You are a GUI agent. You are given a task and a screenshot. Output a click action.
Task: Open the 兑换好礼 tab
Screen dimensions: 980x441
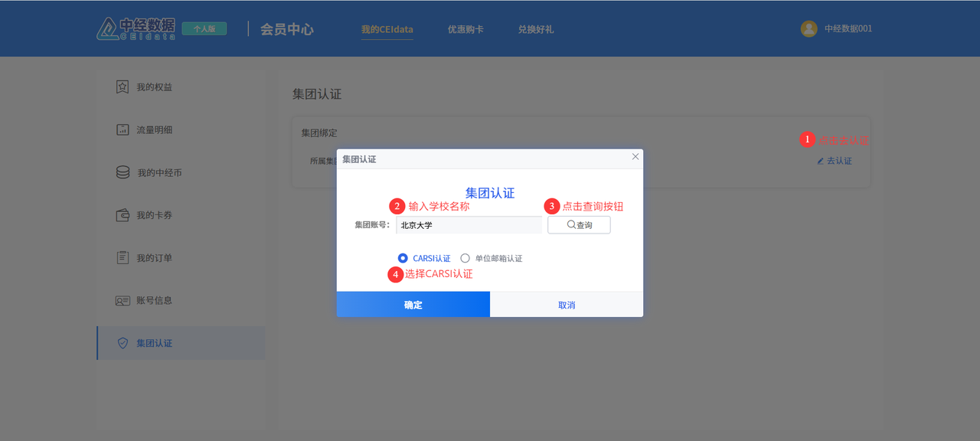pos(536,29)
